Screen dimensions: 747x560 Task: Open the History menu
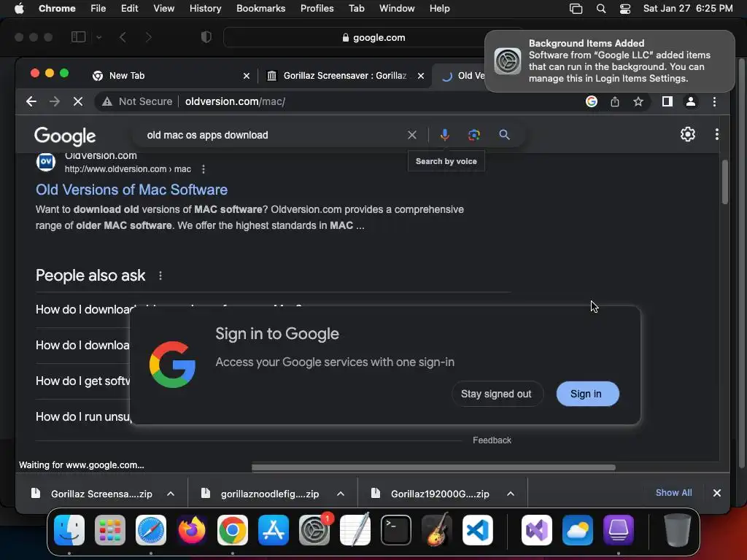[x=205, y=9]
